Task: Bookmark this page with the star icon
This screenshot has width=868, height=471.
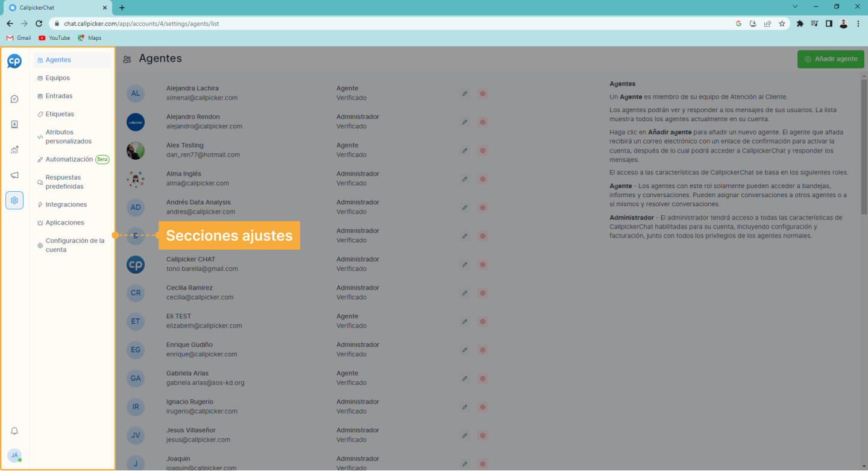Action: (782, 24)
